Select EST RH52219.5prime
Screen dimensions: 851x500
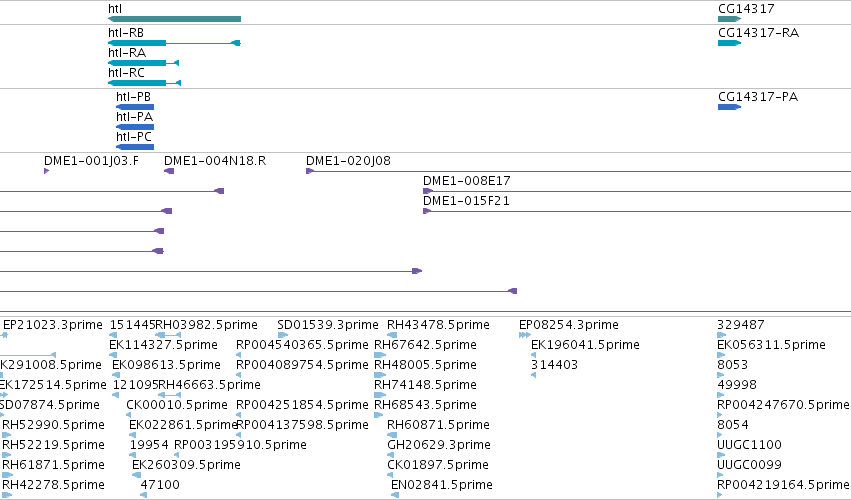53,445
